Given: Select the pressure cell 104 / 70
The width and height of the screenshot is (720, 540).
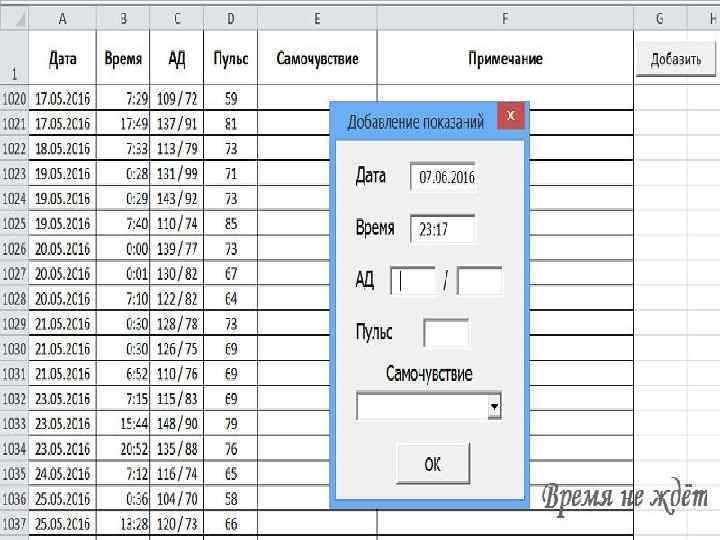Looking at the screenshot, I should point(177,499).
